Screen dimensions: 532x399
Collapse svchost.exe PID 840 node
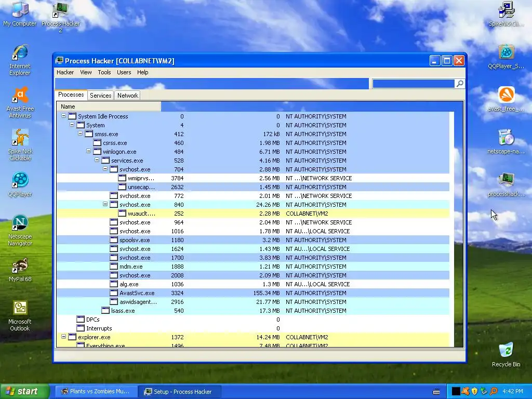tap(105, 204)
